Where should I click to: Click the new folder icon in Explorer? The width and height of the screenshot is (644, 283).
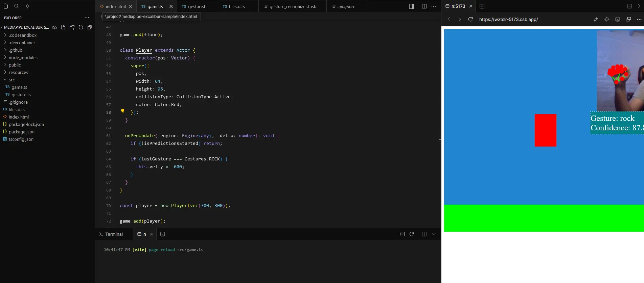72,27
